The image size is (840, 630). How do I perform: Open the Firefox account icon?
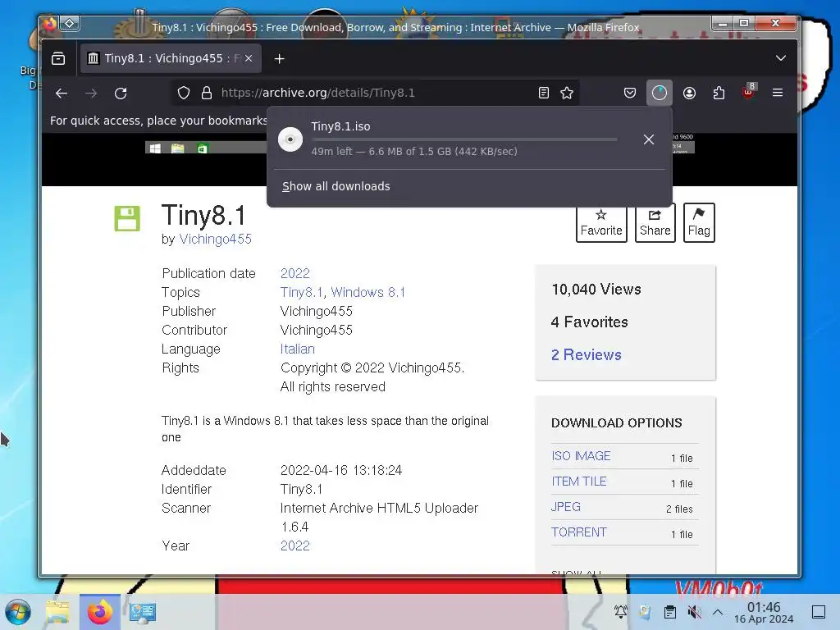(x=689, y=93)
